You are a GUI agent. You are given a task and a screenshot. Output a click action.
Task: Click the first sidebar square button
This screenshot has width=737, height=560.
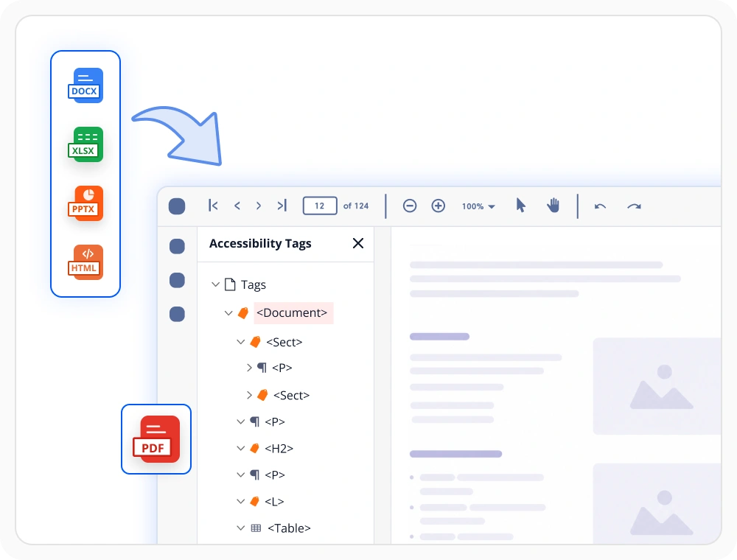point(177,246)
